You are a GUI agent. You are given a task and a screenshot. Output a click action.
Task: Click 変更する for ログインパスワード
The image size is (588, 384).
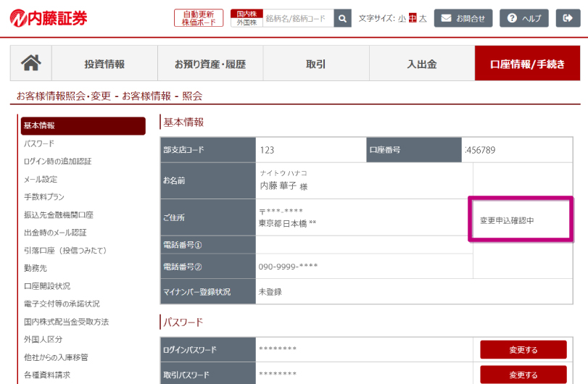click(523, 350)
